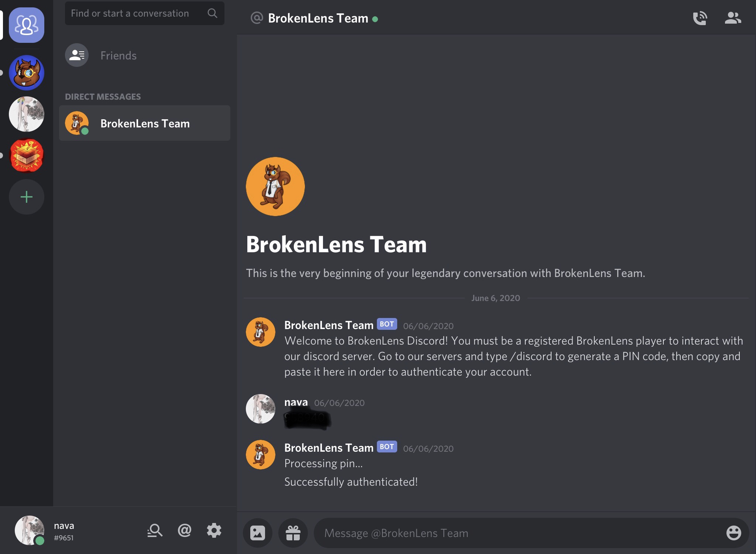756x554 pixels.
Task: Click the Welcome to BrokenLens Discord message text
Action: (513, 356)
